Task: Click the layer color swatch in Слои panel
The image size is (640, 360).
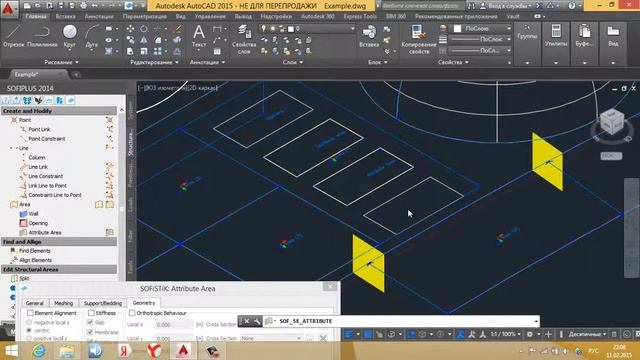Action: (291, 29)
